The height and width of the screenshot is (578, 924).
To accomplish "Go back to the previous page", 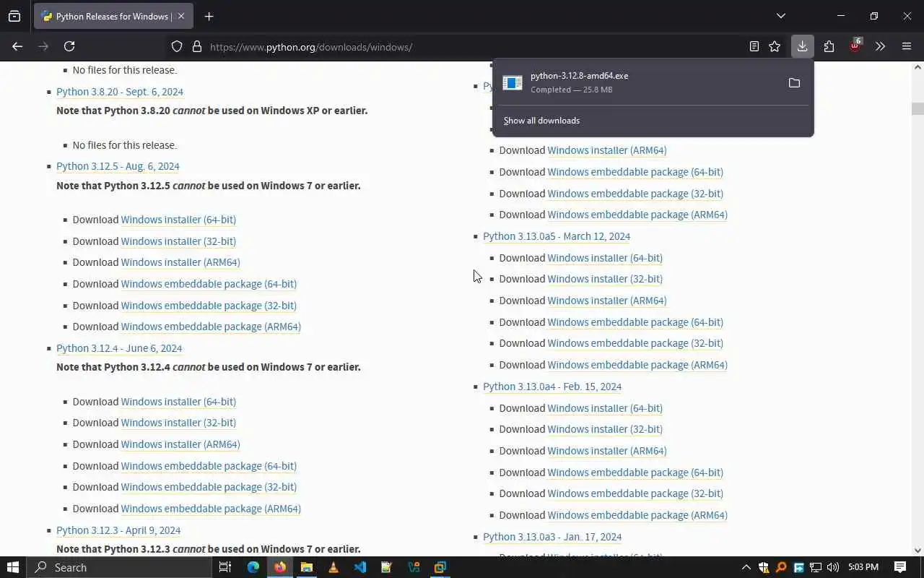I will (17, 46).
